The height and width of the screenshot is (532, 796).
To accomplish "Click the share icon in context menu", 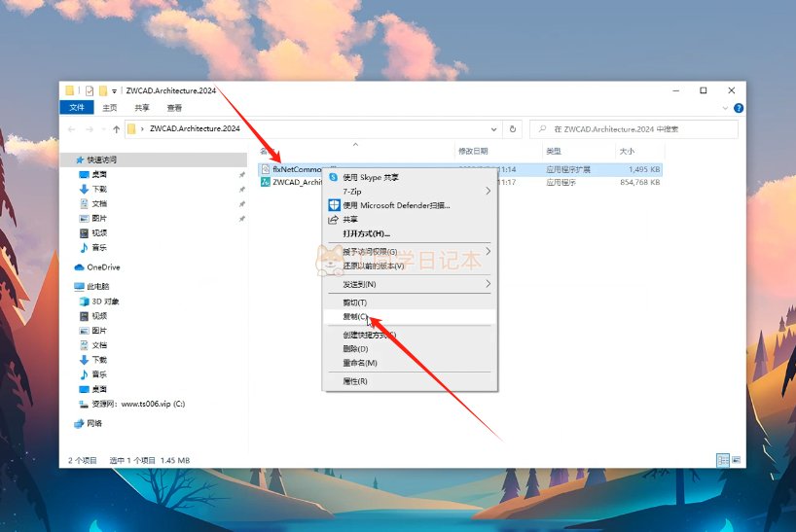I will tap(333, 220).
